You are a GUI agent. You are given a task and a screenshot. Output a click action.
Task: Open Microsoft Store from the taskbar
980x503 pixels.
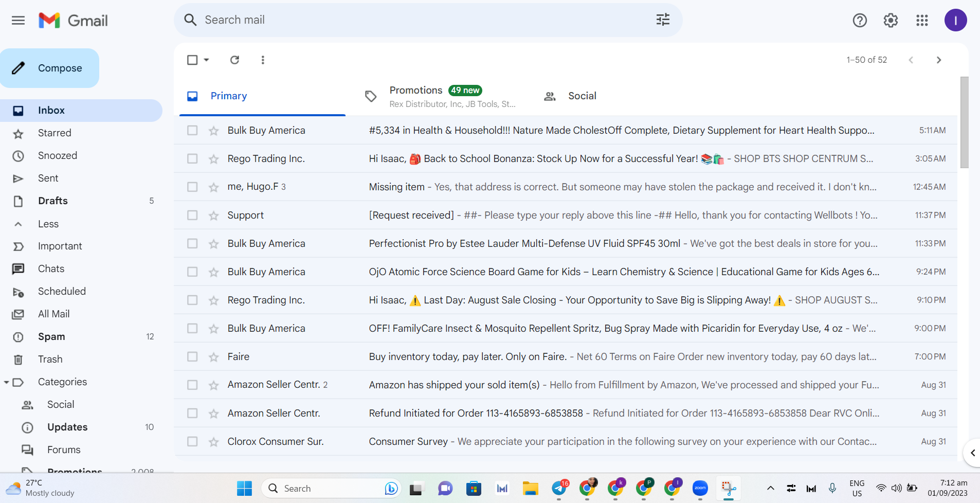click(474, 488)
